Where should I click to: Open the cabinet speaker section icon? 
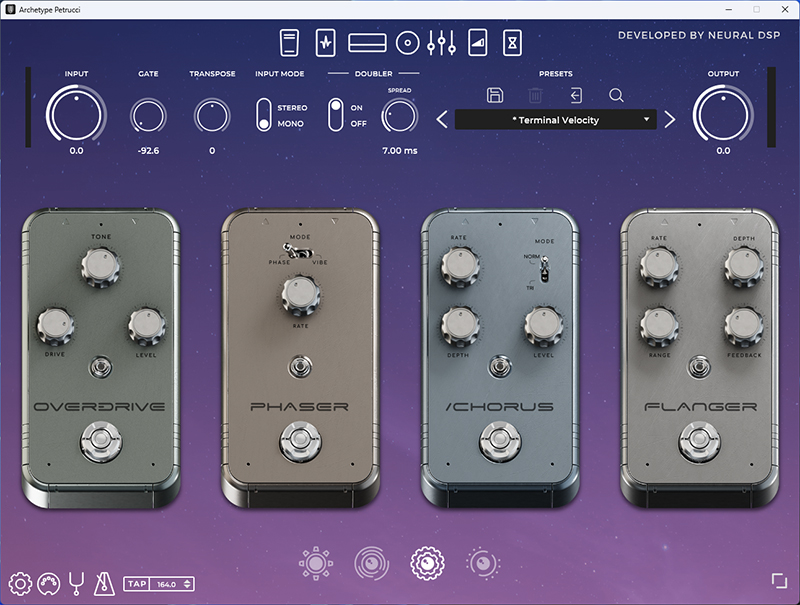pyautogui.click(x=407, y=43)
